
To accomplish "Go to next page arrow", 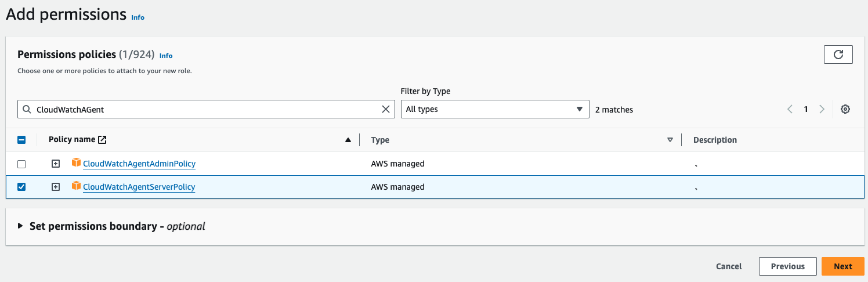I will click(822, 109).
